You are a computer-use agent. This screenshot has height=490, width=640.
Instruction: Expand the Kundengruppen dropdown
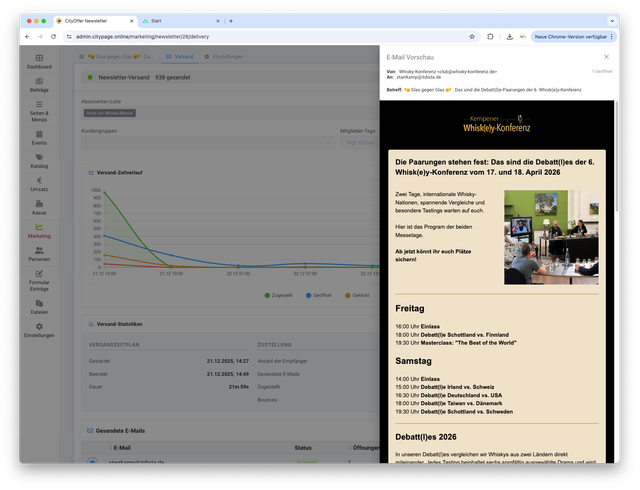[207, 142]
